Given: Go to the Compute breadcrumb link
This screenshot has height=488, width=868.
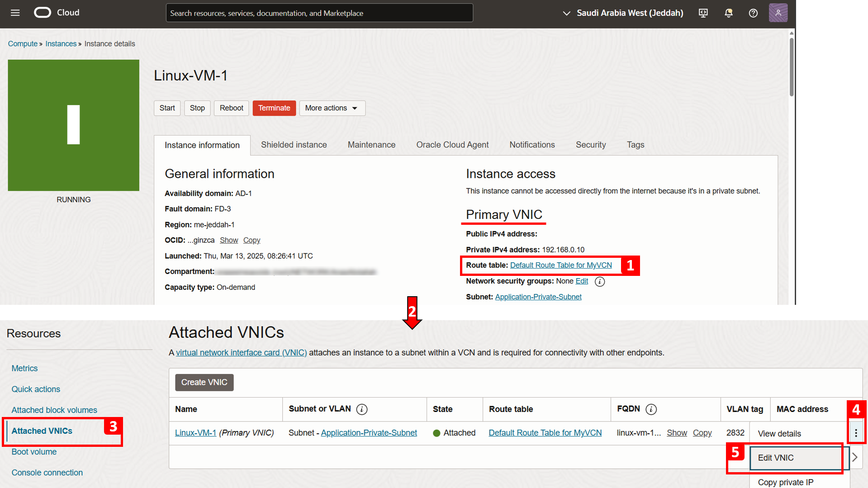Looking at the screenshot, I should click(x=23, y=44).
